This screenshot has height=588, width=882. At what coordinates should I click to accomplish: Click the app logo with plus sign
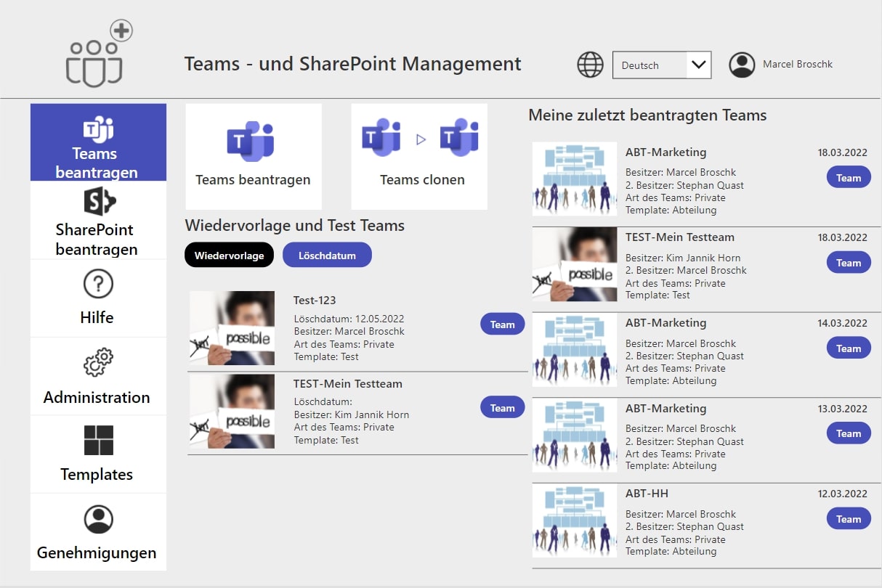coord(98,57)
